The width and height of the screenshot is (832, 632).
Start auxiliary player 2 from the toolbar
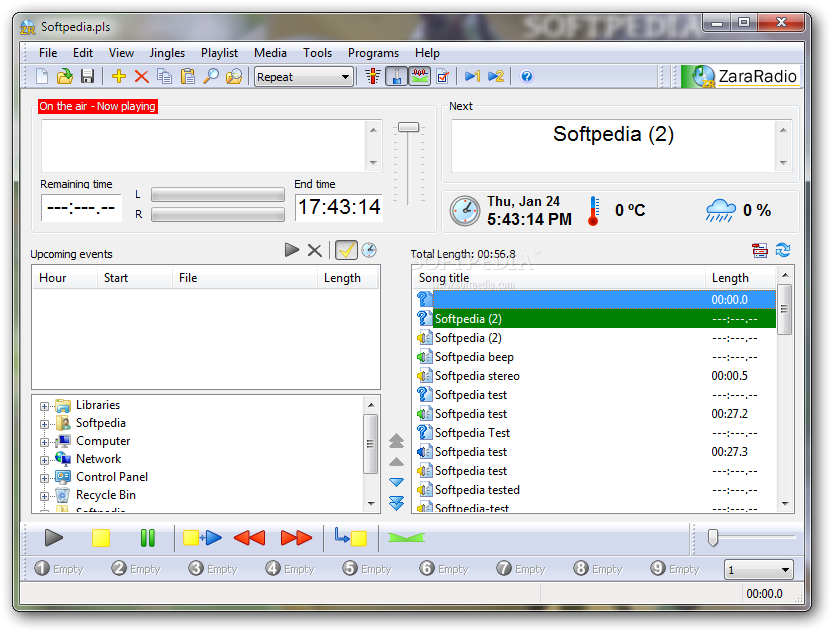click(496, 76)
